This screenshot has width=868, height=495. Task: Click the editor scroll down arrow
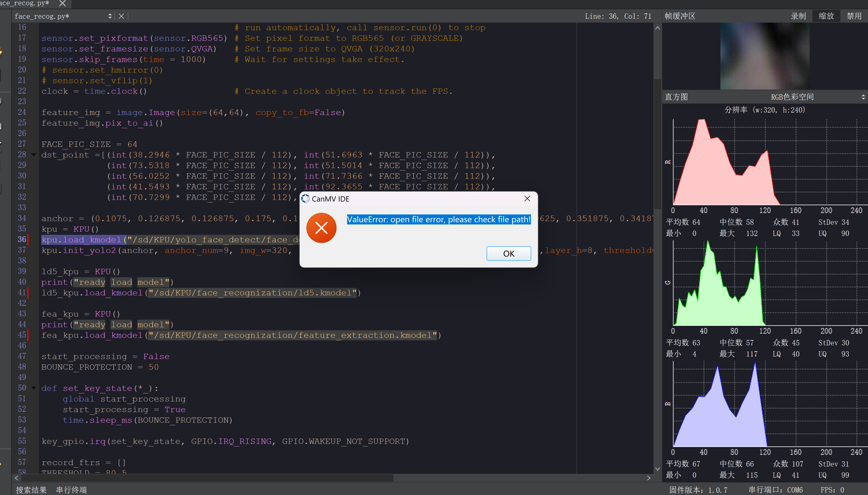tap(657, 469)
